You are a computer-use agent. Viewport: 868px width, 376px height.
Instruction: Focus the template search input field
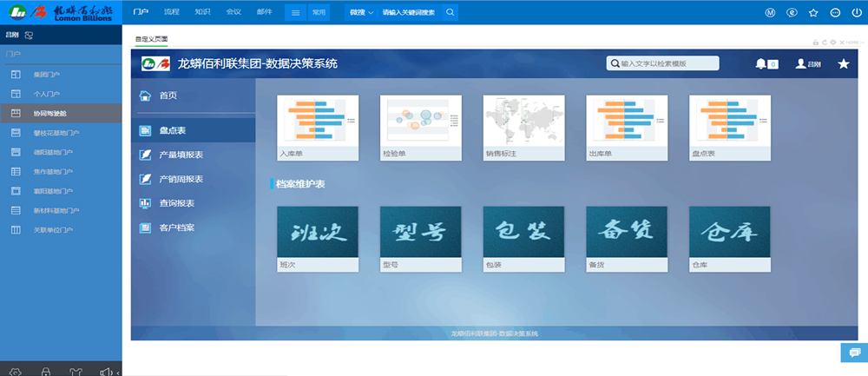662,63
